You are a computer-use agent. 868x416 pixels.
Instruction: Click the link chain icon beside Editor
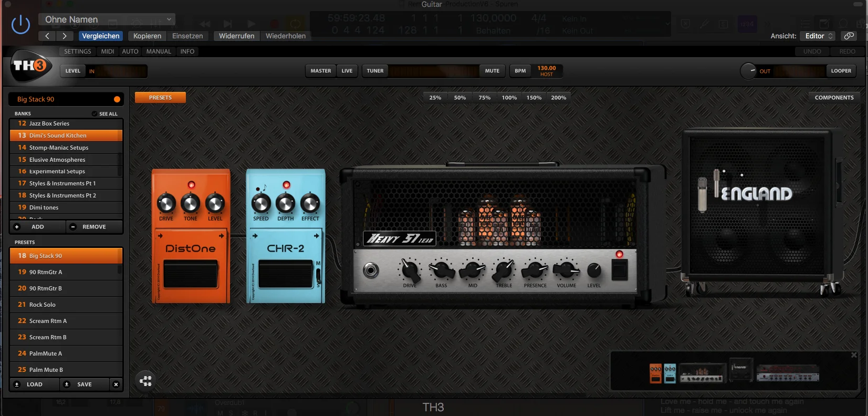pyautogui.click(x=849, y=36)
